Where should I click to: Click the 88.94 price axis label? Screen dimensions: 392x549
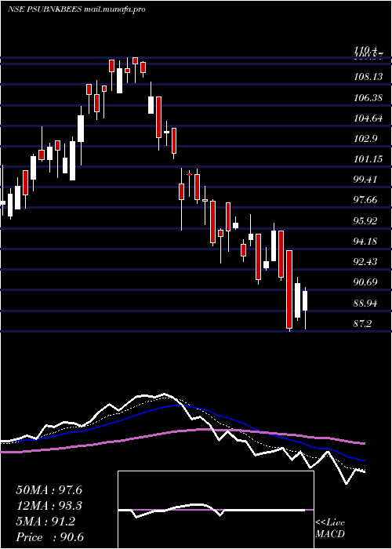click(x=366, y=304)
